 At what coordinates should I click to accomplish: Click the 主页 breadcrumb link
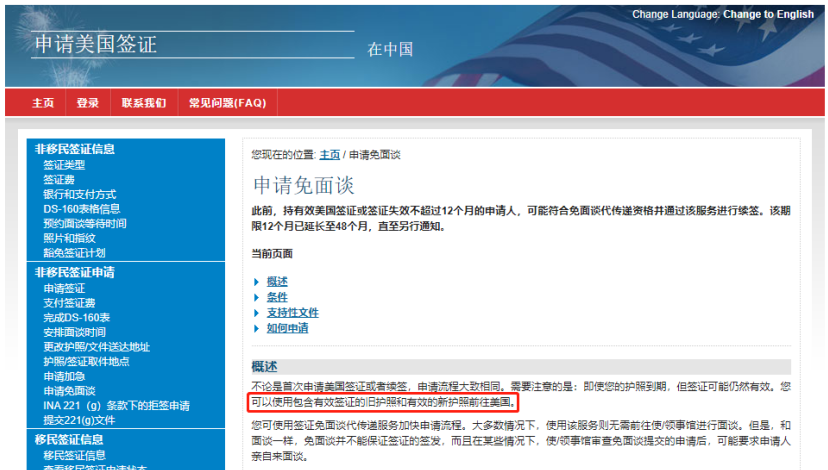(x=329, y=155)
